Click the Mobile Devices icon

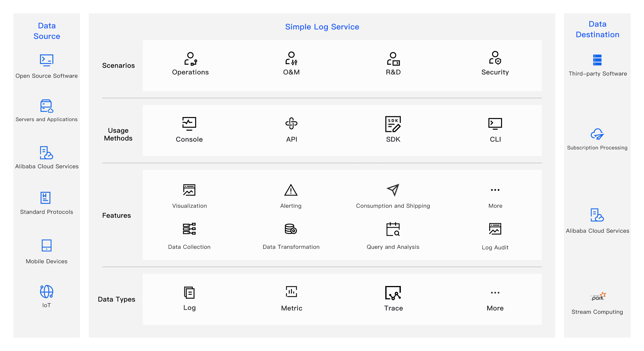47,245
